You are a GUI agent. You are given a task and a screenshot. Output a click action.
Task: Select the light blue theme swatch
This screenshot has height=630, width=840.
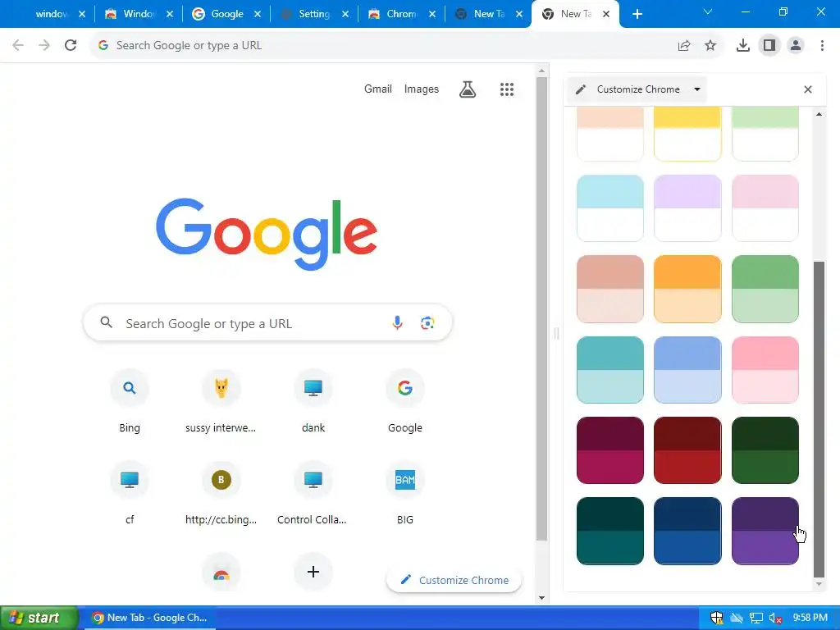pyautogui.click(x=610, y=208)
